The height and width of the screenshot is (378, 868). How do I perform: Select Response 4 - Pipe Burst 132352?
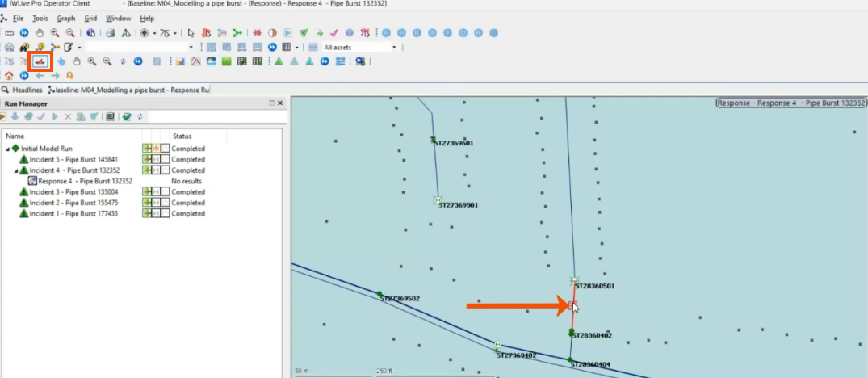click(85, 181)
